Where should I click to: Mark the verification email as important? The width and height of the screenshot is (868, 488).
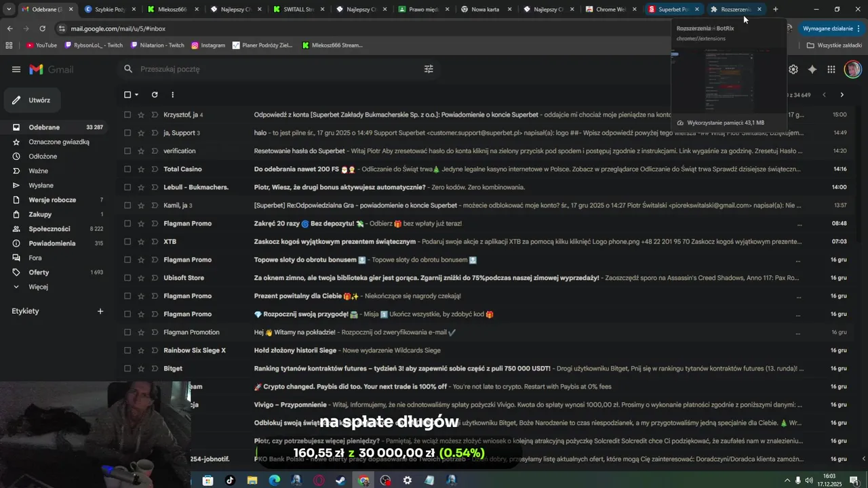pyautogui.click(x=155, y=151)
